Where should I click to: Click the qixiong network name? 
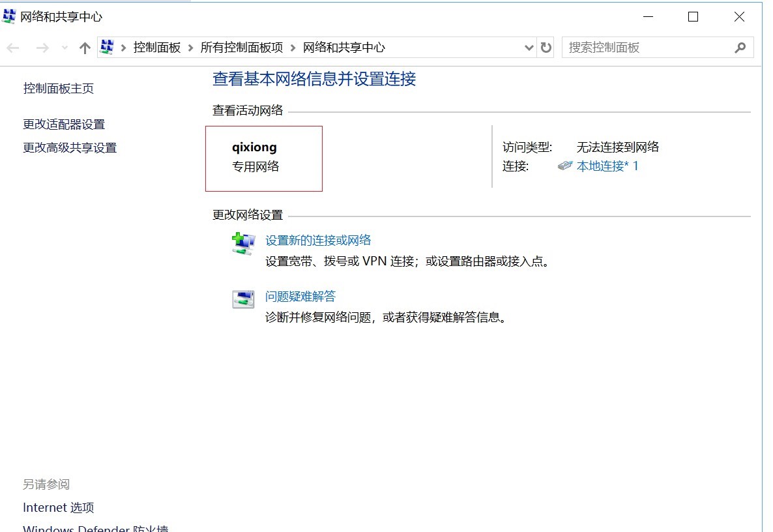pos(254,147)
